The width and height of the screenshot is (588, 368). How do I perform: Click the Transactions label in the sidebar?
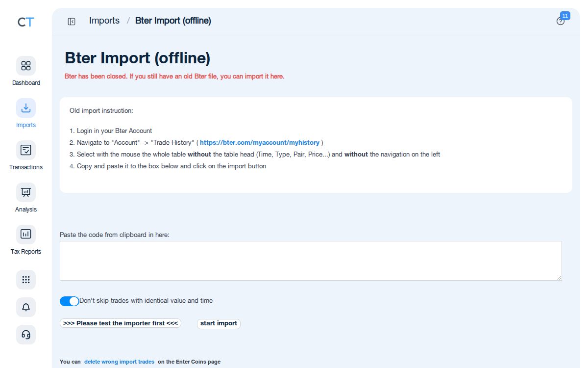[x=26, y=167]
